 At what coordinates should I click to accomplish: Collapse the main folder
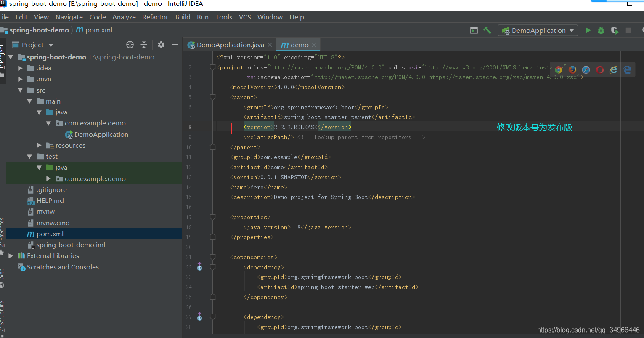(x=29, y=101)
